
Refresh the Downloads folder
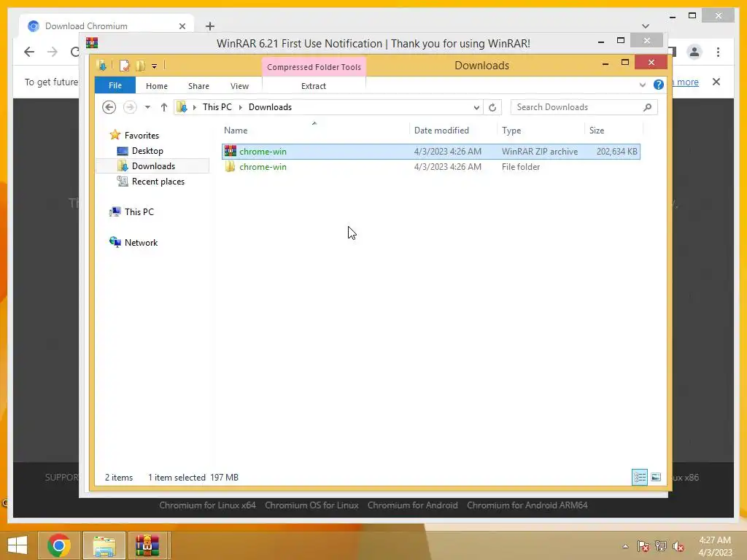click(492, 108)
